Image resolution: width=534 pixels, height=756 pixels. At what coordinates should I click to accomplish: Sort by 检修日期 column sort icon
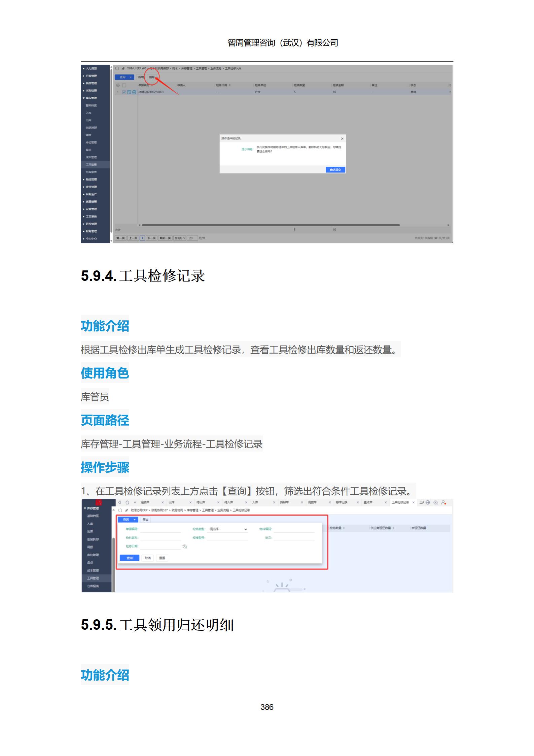(229, 85)
